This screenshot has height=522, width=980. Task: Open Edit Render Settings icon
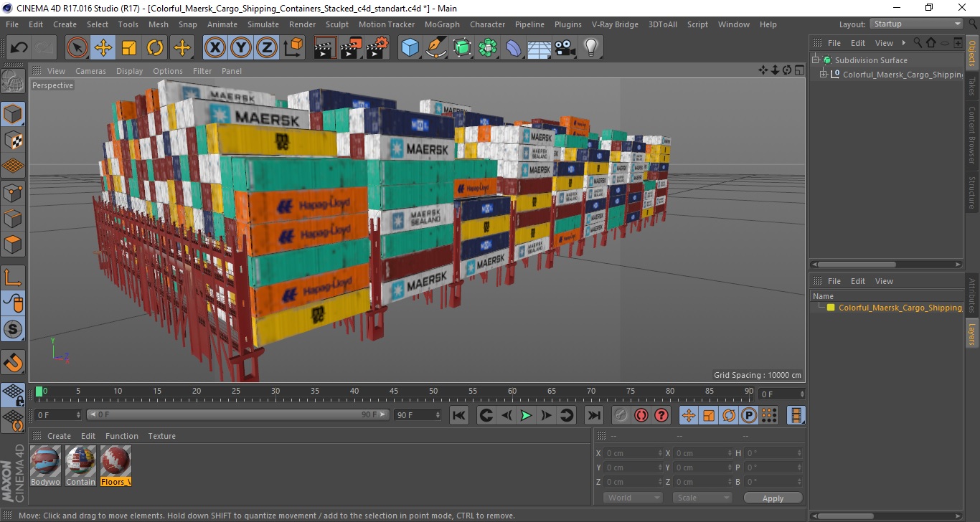pyautogui.click(x=377, y=48)
